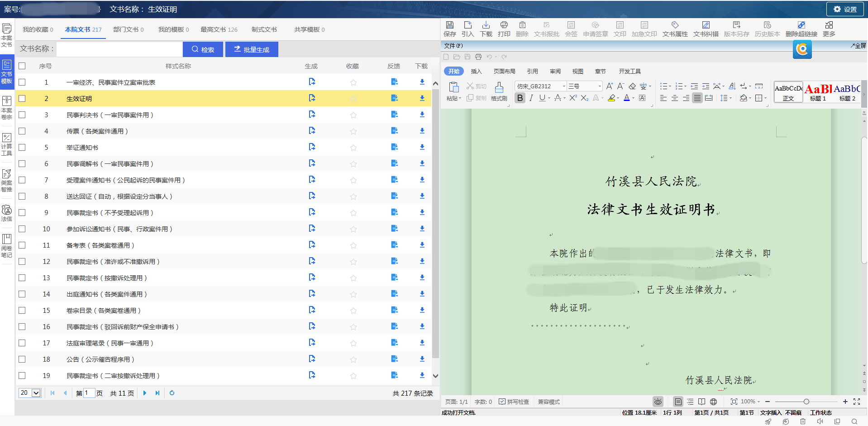The height and width of the screenshot is (426, 868).
Task: Adjust the zoom slider handle
Action: (806, 402)
